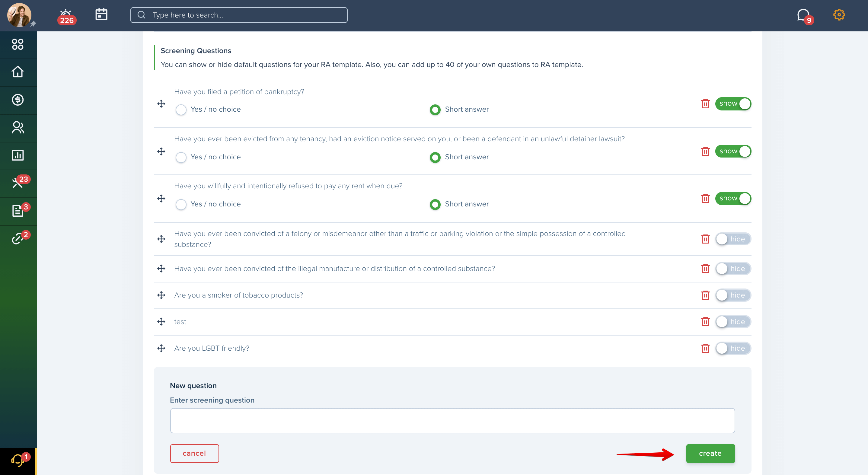Click the green create button

pyautogui.click(x=710, y=453)
